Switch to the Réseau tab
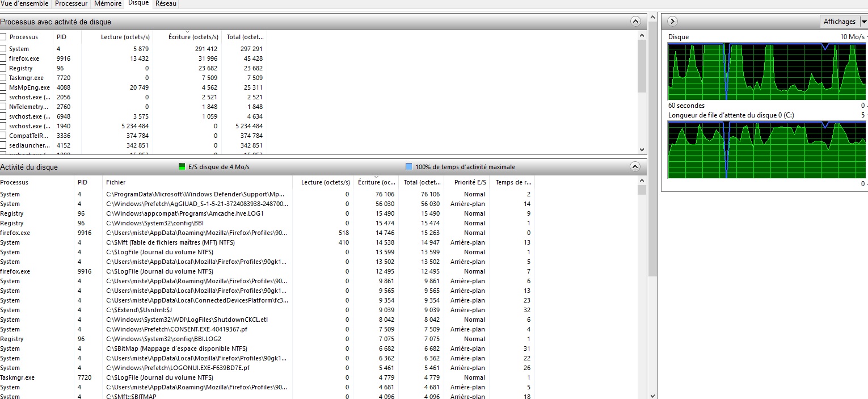The image size is (868, 399). point(165,3)
